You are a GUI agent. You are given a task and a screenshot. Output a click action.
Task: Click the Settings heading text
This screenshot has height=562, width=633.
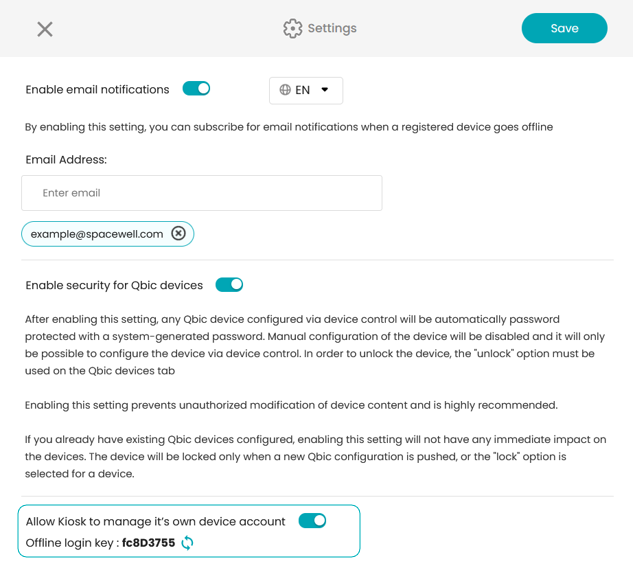click(x=332, y=28)
